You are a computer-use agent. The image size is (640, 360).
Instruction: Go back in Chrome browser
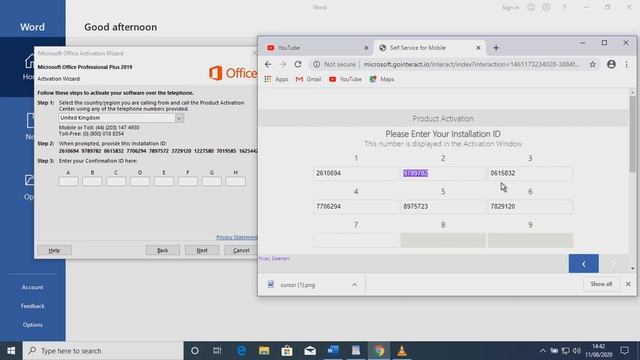coord(268,64)
